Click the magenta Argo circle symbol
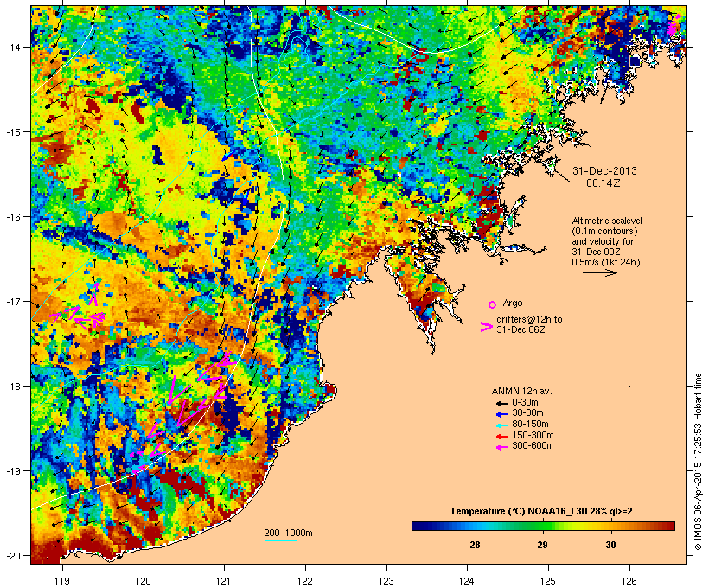The image size is (709, 588). (493, 304)
